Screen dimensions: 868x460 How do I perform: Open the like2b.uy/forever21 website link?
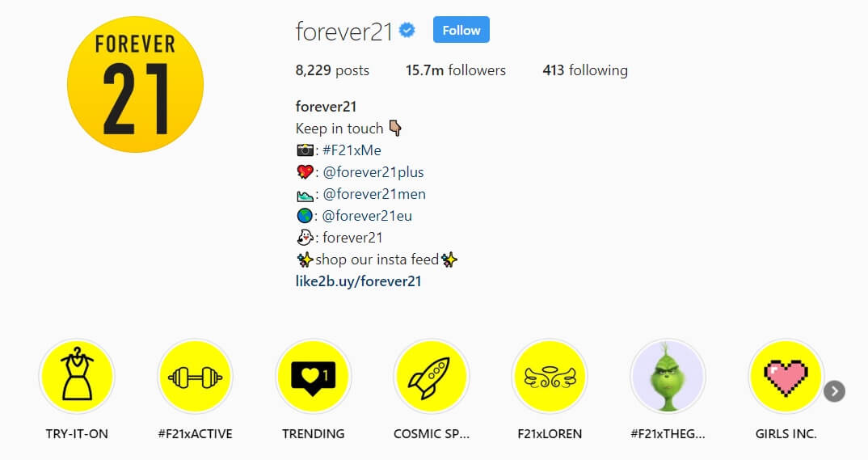point(358,281)
